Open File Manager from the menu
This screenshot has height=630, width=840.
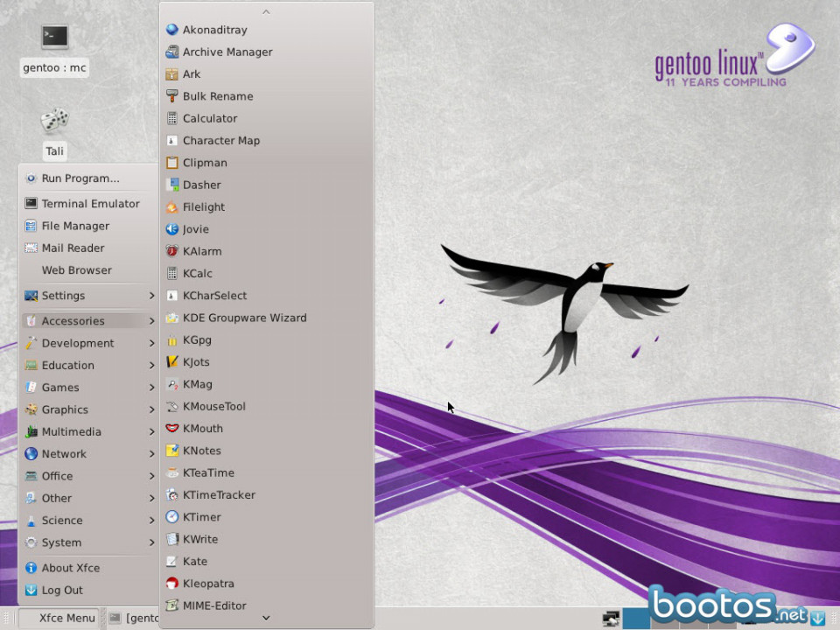pos(89,226)
